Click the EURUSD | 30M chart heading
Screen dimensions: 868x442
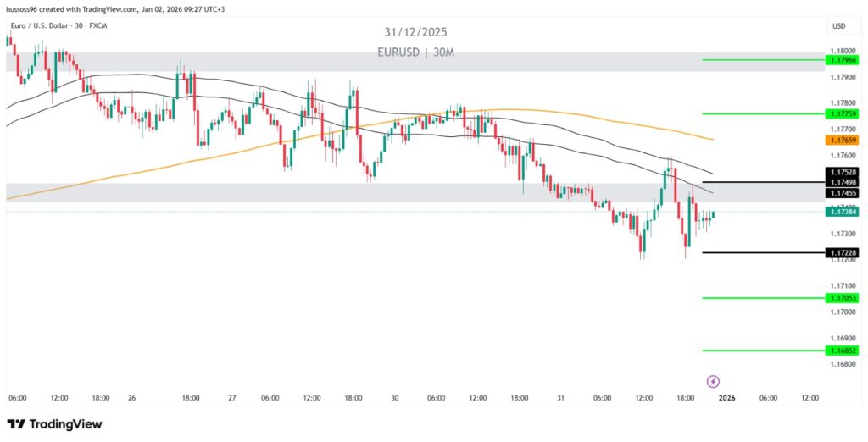416,52
